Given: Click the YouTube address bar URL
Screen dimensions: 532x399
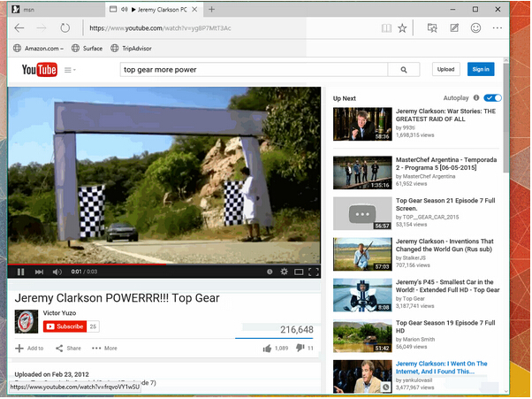Looking at the screenshot, I should click(x=160, y=28).
